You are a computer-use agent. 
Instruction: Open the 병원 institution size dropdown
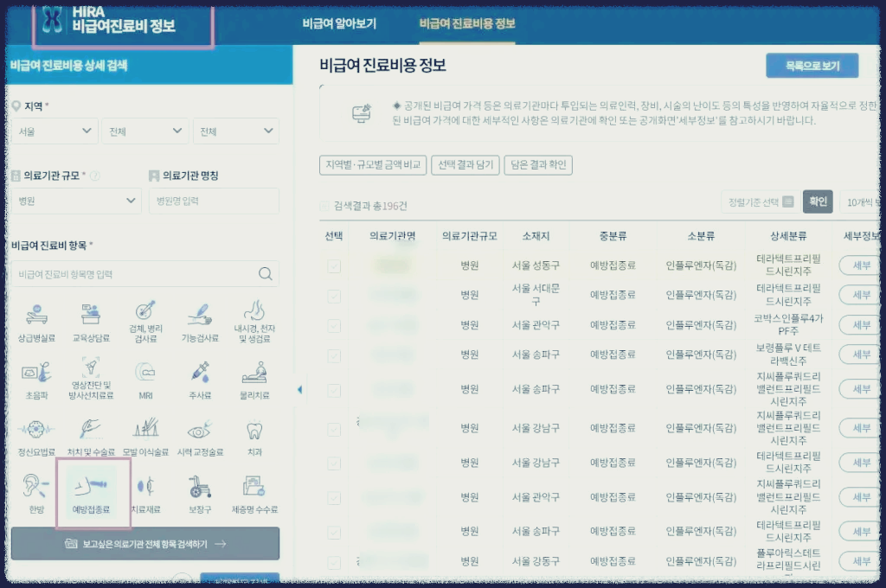[75, 201]
